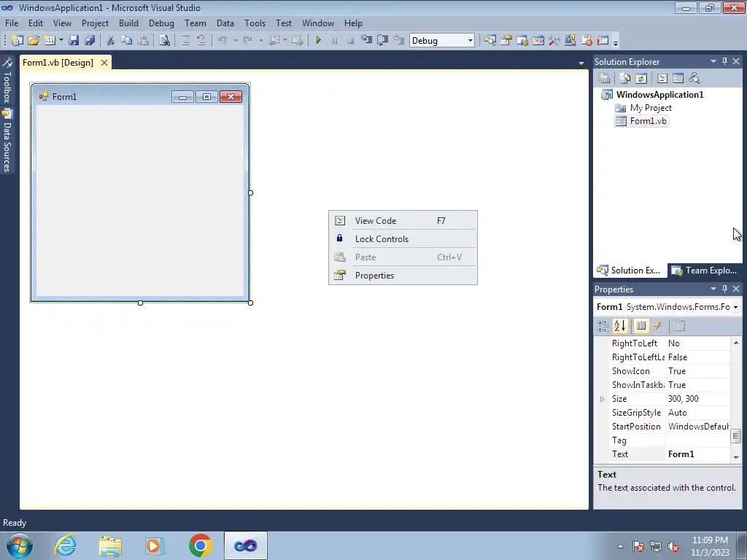747x560 pixels.
Task: Click the Find in Files toolbar icon
Action: coord(164,41)
